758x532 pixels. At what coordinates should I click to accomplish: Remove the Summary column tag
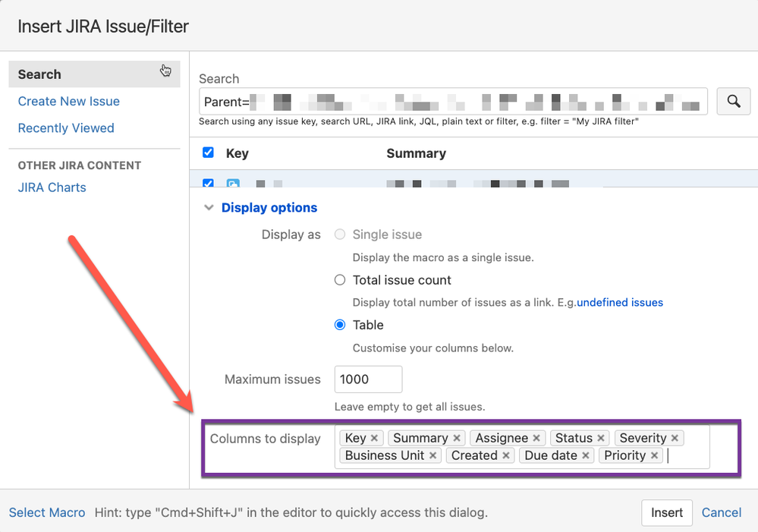coord(456,438)
